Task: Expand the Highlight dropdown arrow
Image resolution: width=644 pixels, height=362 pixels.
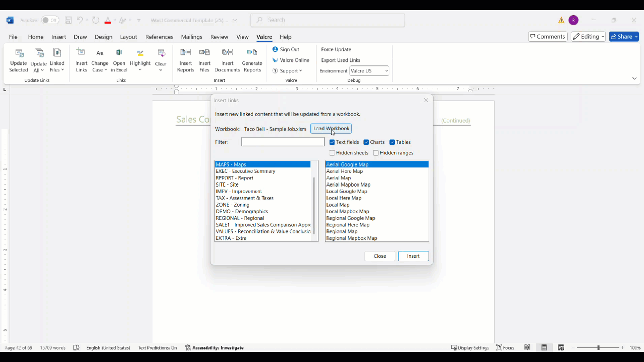Action: [140, 70]
